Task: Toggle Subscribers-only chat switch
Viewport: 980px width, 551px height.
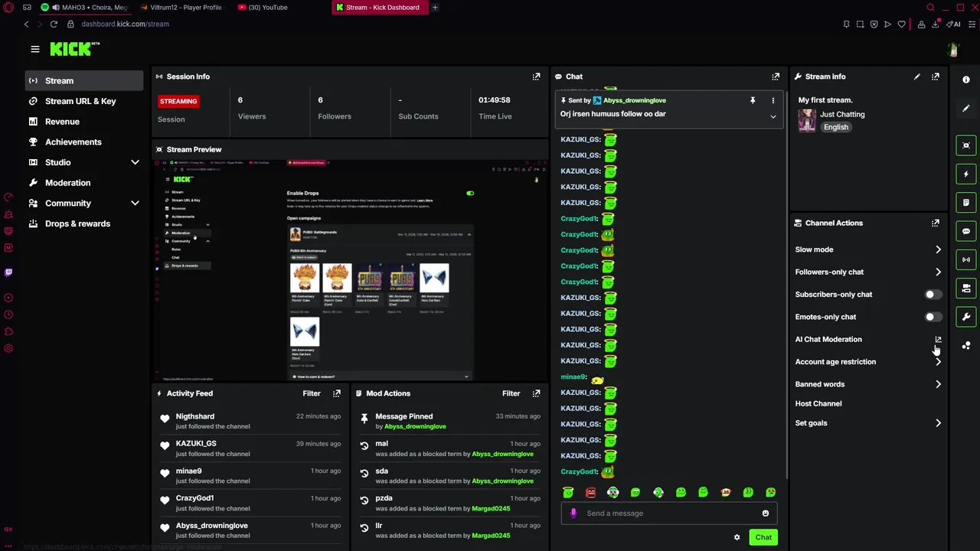Action: click(933, 295)
